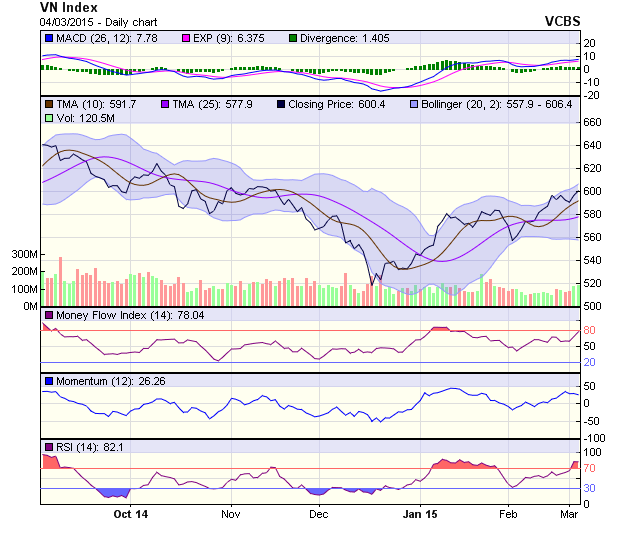Click the Feb date axis label
Screen dimensions: 620x535
tap(508, 514)
